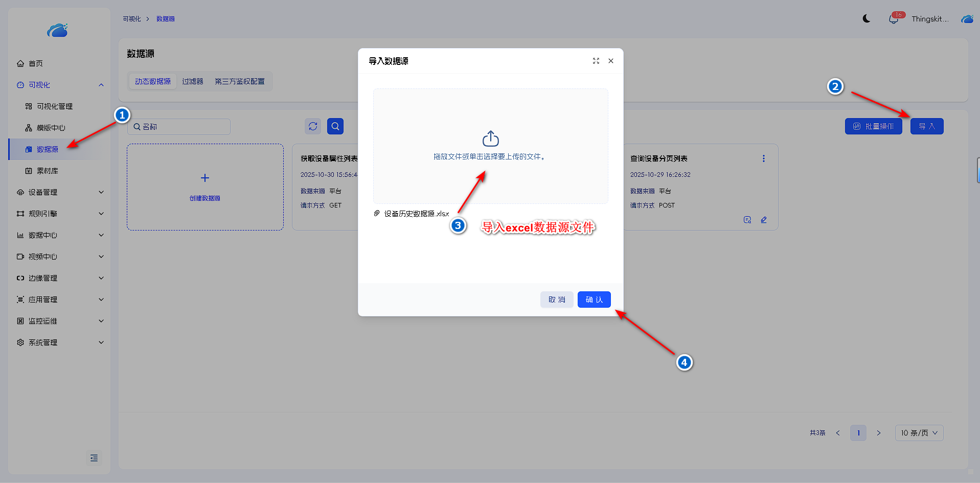Image resolution: width=980 pixels, height=483 pixels.
Task: Click the 确认 button
Action: pyautogui.click(x=594, y=300)
